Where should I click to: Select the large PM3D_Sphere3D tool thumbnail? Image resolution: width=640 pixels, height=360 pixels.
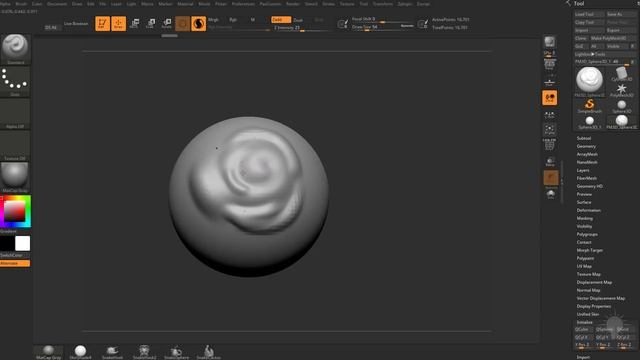click(589, 82)
